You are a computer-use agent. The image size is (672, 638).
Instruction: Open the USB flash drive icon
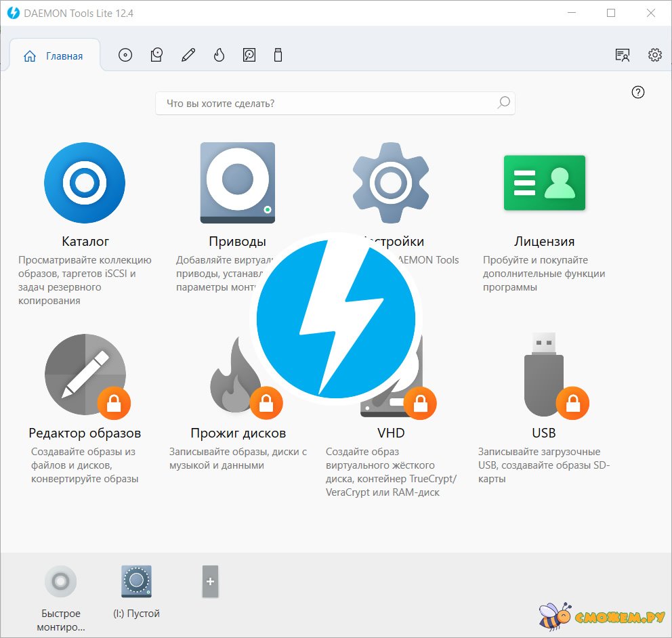(x=544, y=375)
